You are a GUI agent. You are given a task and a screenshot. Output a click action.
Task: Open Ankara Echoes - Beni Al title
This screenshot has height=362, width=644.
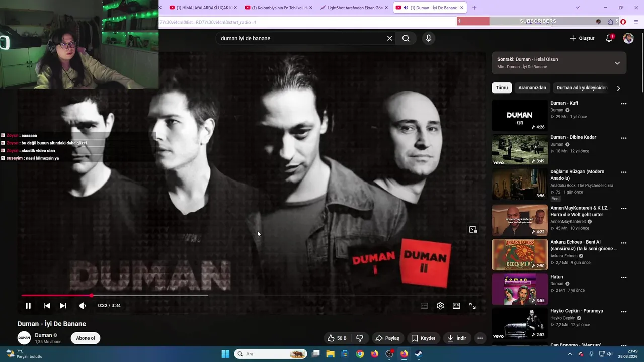pos(584,245)
